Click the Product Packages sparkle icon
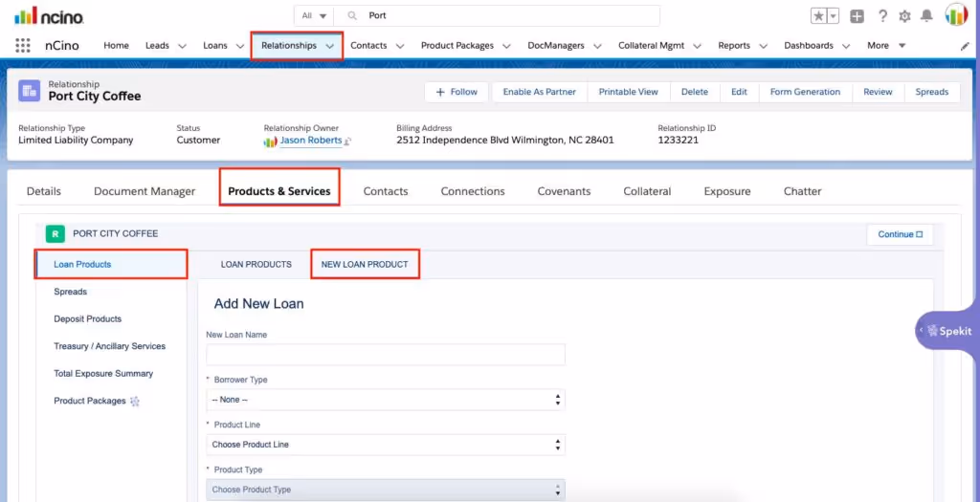Screen dimensions: 980x502 tap(134, 402)
